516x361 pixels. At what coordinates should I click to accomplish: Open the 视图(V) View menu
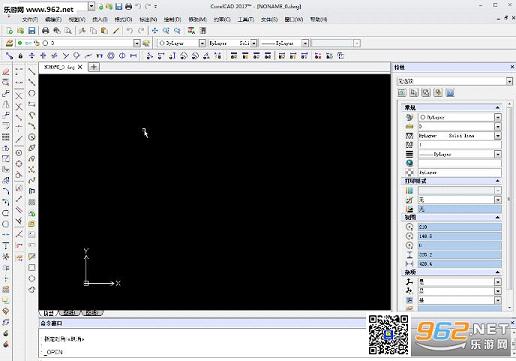[x=77, y=20]
